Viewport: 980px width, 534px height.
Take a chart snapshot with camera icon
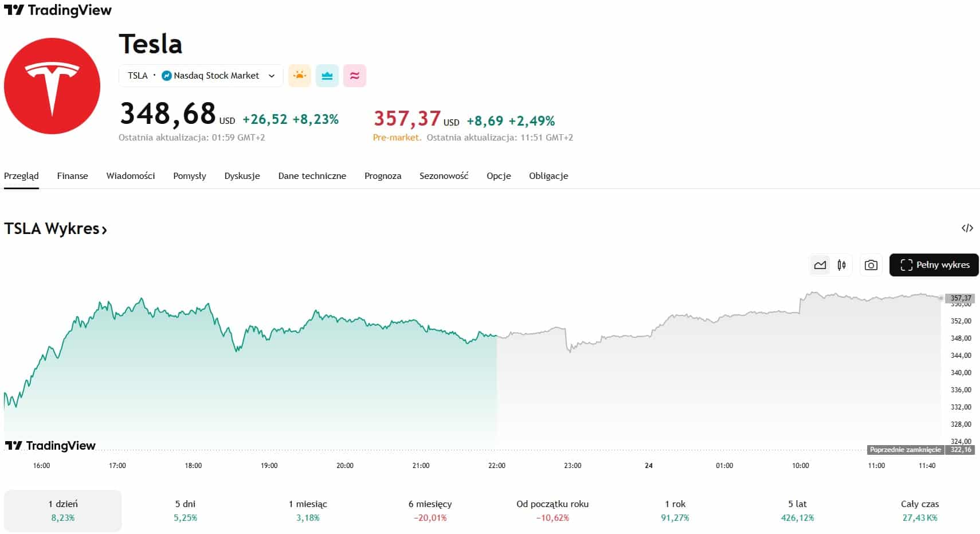coord(871,265)
